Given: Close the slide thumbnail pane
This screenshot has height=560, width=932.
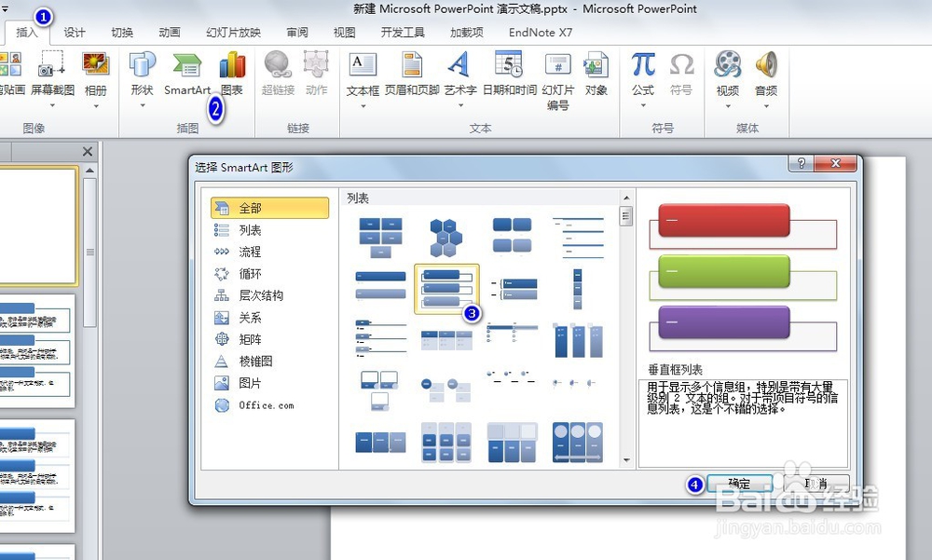Looking at the screenshot, I should pyautogui.click(x=88, y=152).
